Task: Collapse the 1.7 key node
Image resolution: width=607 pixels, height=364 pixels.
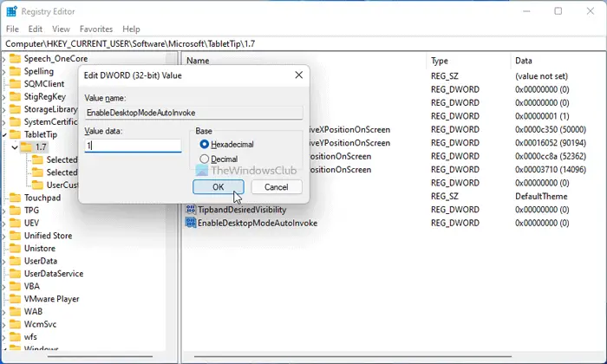Action: click(x=15, y=147)
